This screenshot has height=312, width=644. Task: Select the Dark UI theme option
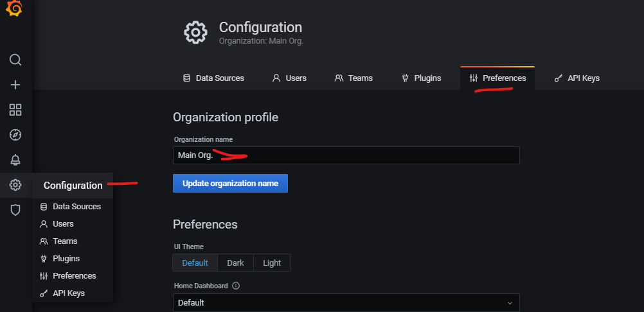tap(235, 263)
